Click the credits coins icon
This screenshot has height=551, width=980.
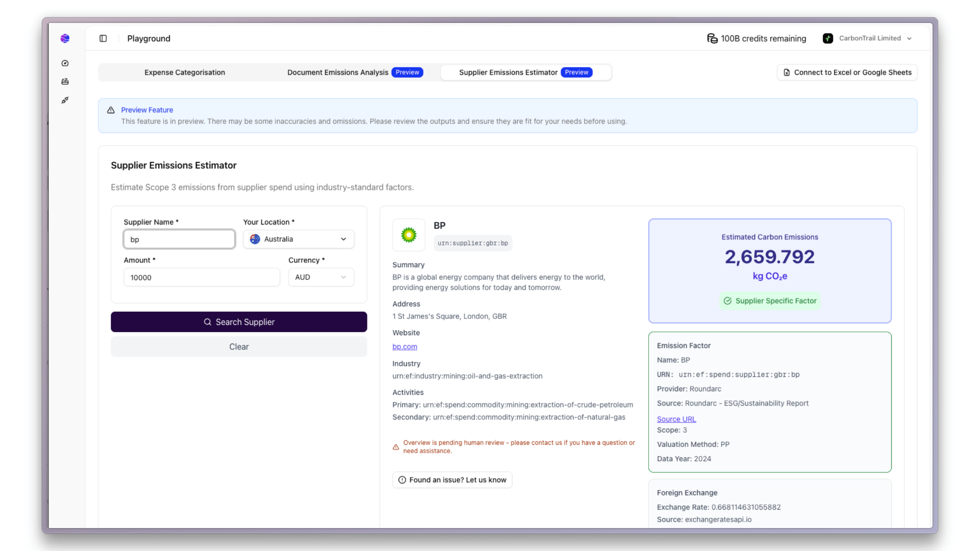click(x=712, y=38)
